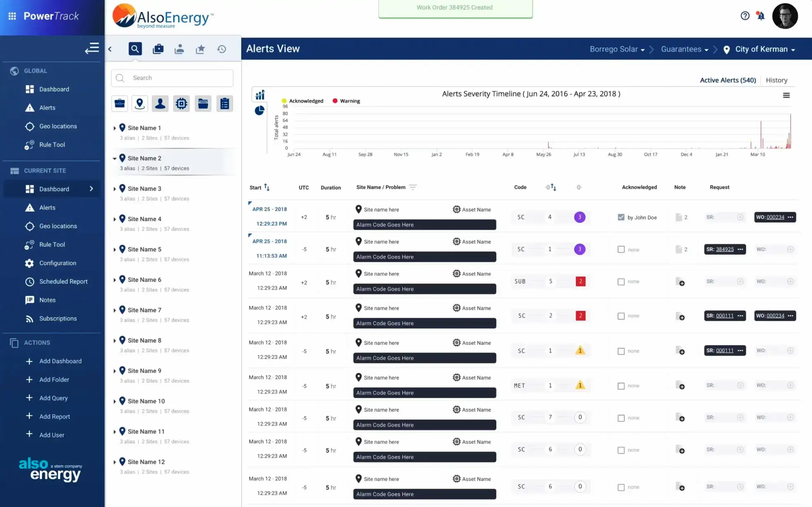812x507 pixels.
Task: Uncheck the acknowledged checkbox by John Doe
Action: pyautogui.click(x=621, y=217)
